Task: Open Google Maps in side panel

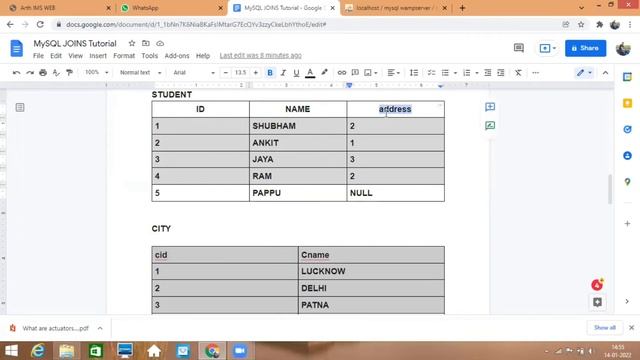Action: coord(627,182)
